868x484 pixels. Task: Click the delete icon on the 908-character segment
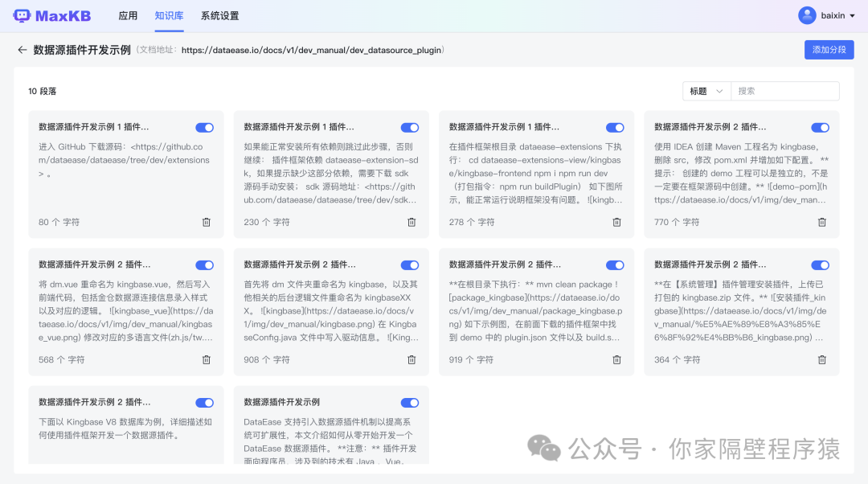coord(411,359)
